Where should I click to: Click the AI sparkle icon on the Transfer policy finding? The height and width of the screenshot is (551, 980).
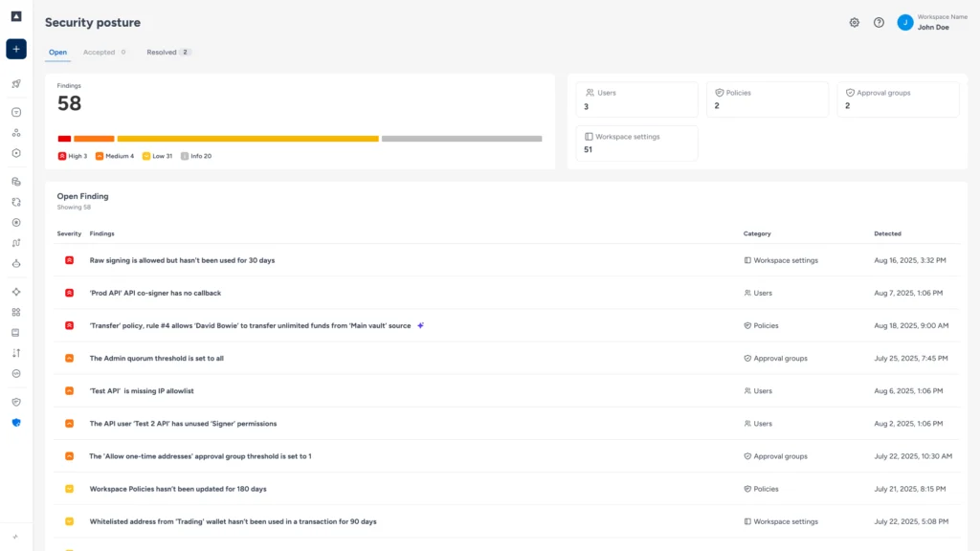tap(421, 325)
